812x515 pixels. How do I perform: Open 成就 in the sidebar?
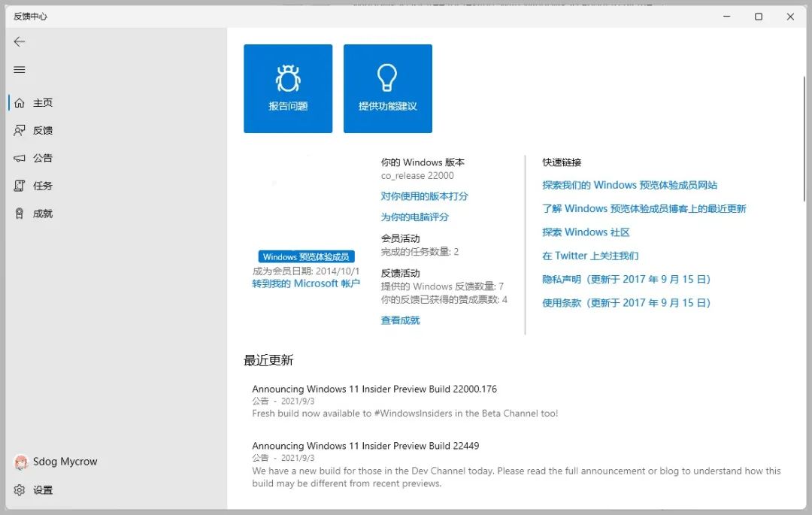tap(42, 214)
